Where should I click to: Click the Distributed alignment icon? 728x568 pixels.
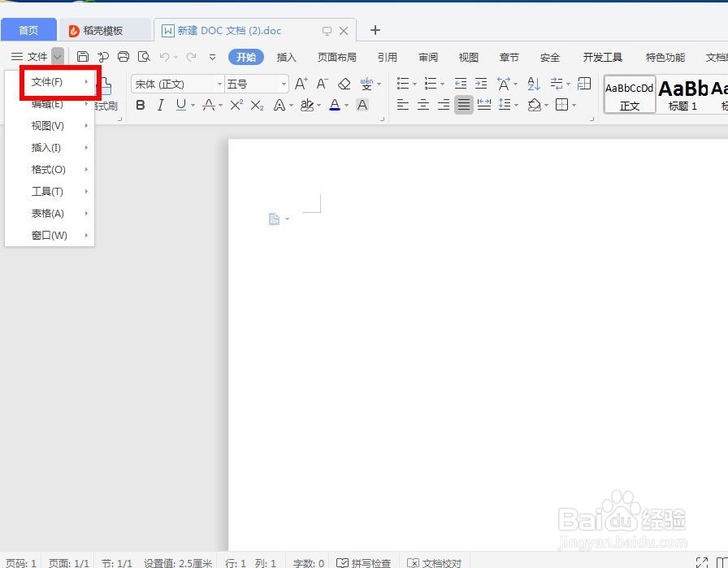tap(484, 105)
